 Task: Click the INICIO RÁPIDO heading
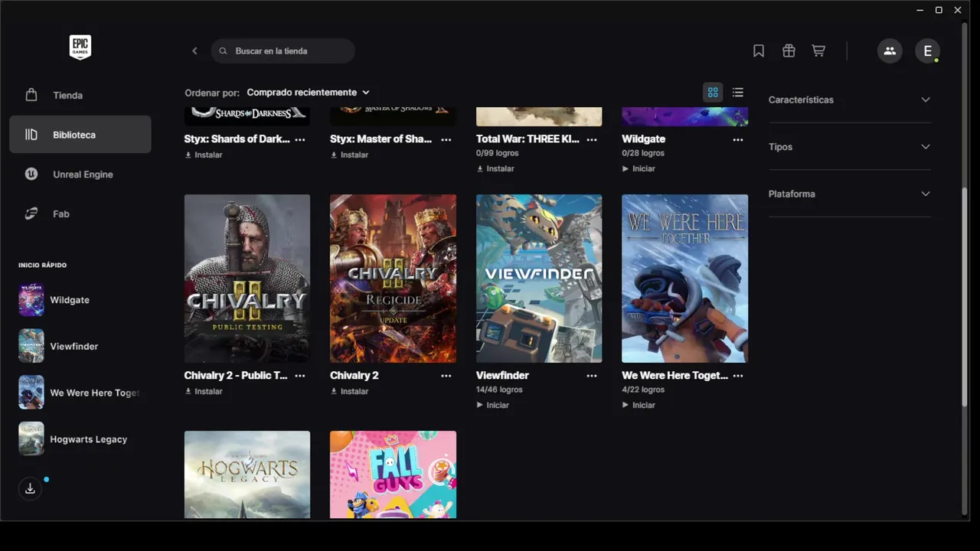click(43, 265)
